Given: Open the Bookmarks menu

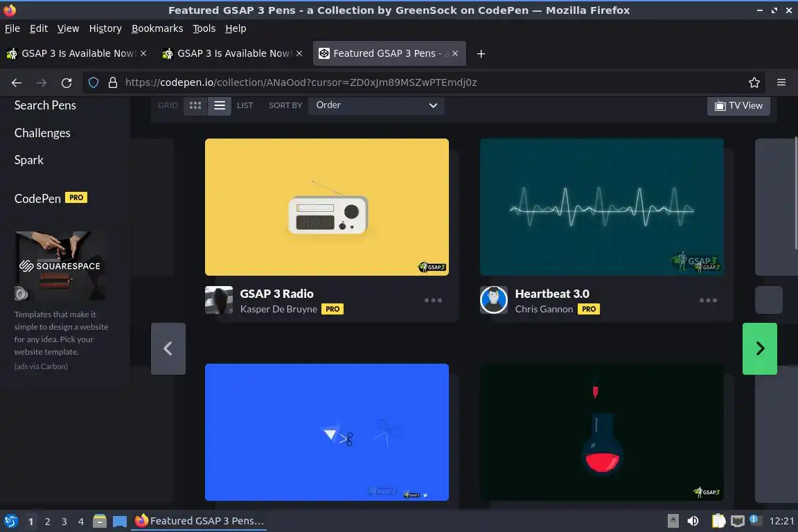Looking at the screenshot, I should (x=157, y=28).
